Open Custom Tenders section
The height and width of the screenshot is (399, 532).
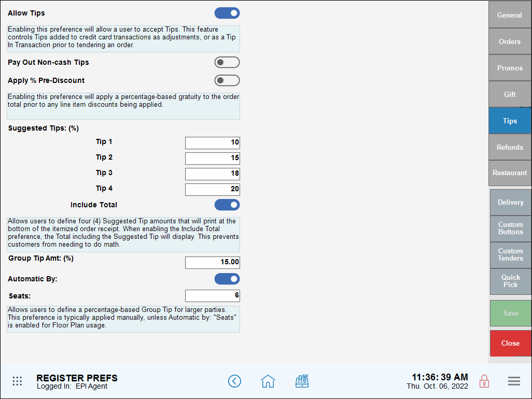pyautogui.click(x=511, y=254)
